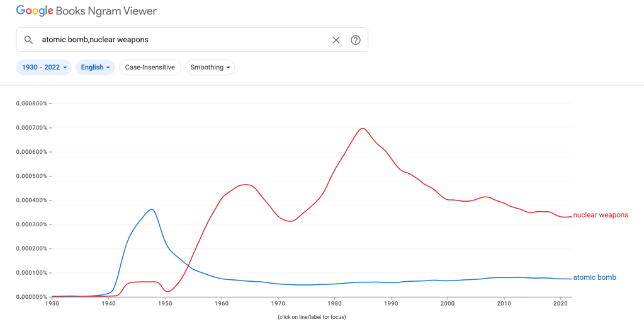
Task: Click the blue atomic bomb peak near 1948
Action: (152, 209)
